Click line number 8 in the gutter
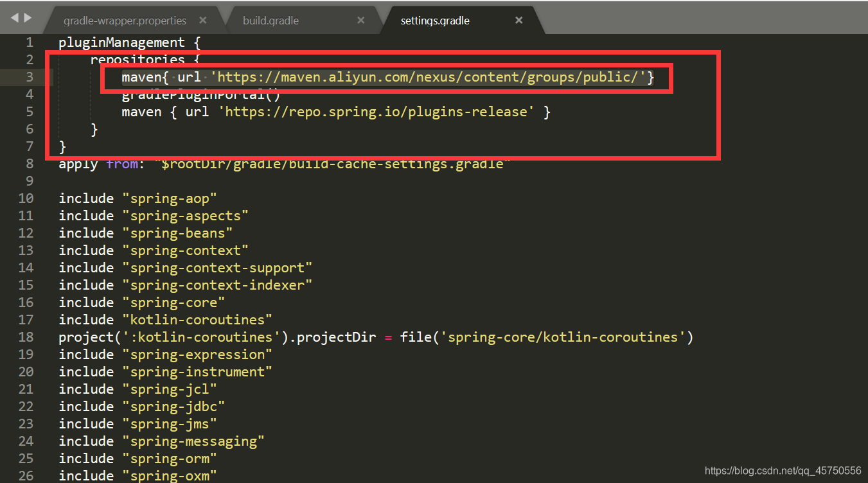The width and height of the screenshot is (868, 483). 30,164
